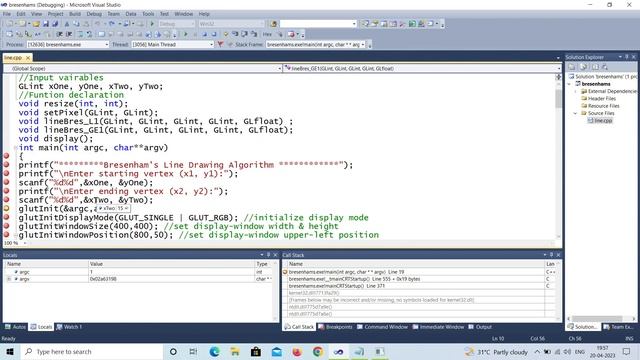Open the Microsoft Store taskbar icon
Viewport: 640px width, 360px height.
(256, 351)
